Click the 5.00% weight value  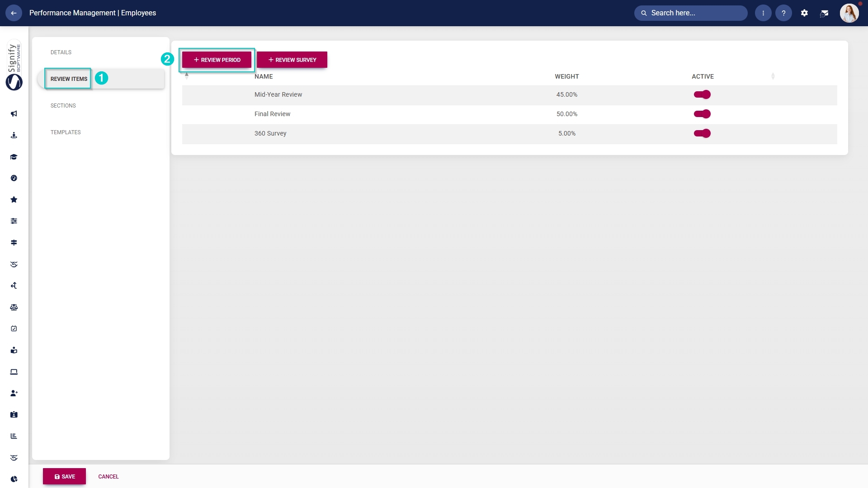click(567, 133)
